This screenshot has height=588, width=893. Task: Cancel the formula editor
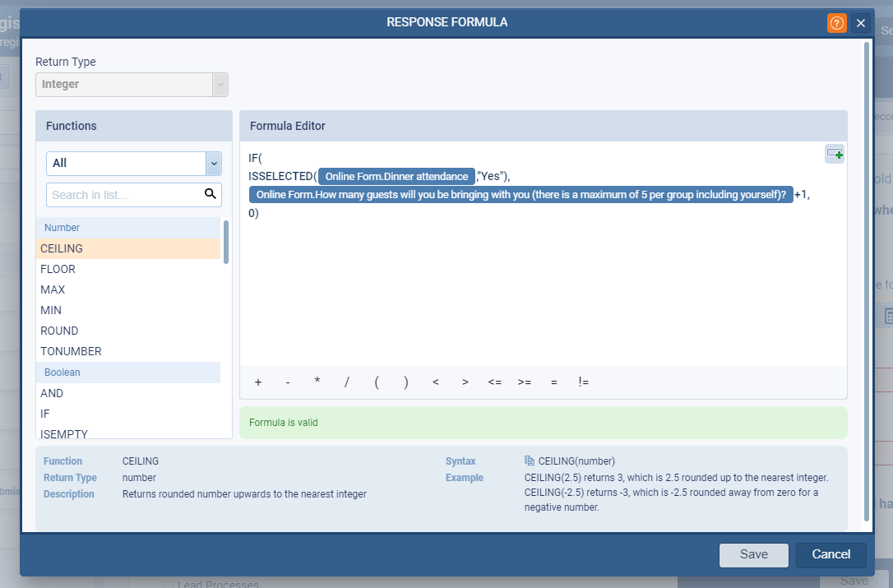831,555
